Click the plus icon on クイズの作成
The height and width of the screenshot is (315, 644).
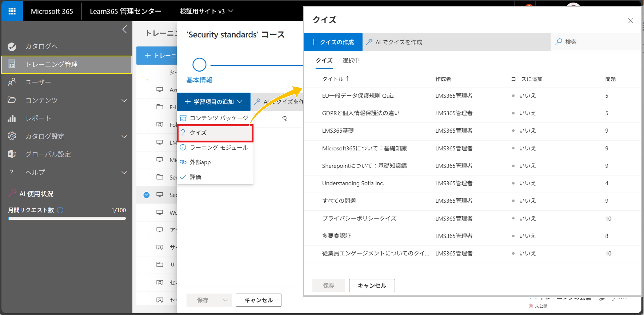[x=314, y=42]
